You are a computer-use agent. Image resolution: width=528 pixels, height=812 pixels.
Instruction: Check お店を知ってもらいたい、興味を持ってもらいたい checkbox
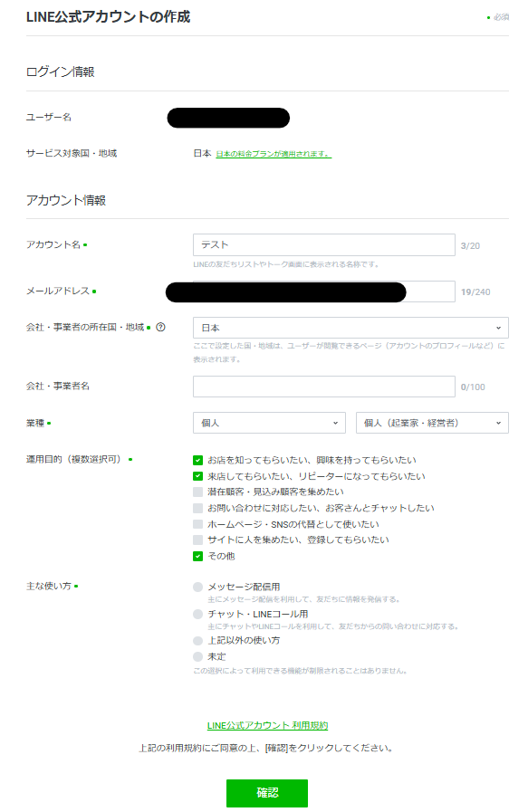[x=197, y=460]
